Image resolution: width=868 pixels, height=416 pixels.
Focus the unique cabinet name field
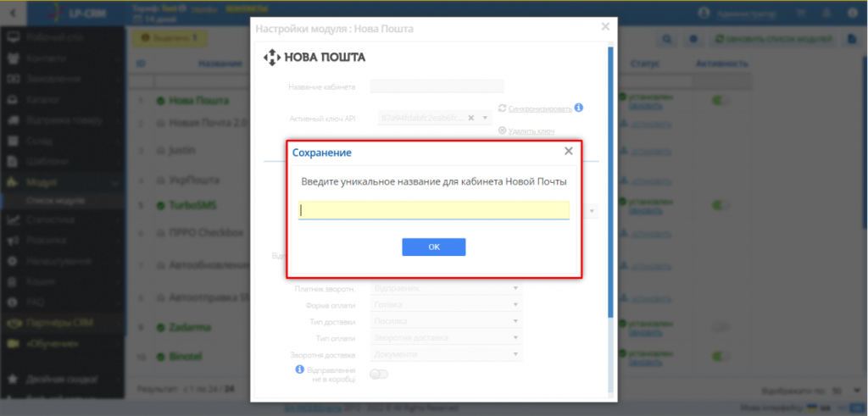coord(433,210)
